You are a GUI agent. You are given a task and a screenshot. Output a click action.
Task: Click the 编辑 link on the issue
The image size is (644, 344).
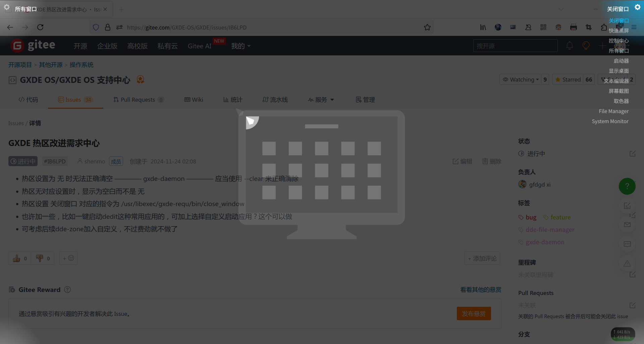462,161
